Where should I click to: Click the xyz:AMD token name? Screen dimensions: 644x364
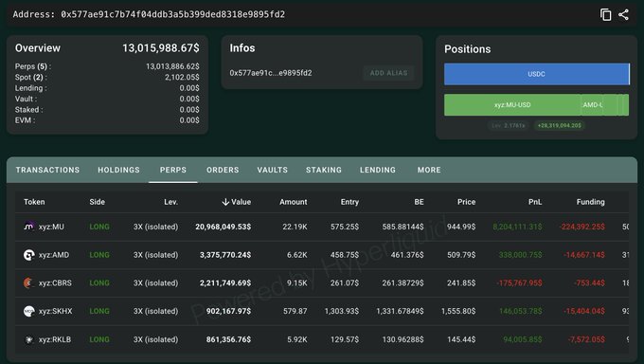pyautogui.click(x=54, y=255)
